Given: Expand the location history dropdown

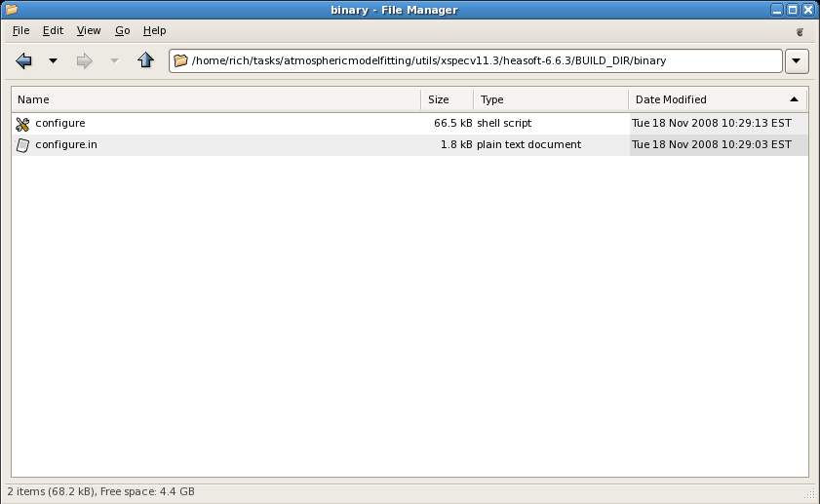Looking at the screenshot, I should (x=797, y=60).
